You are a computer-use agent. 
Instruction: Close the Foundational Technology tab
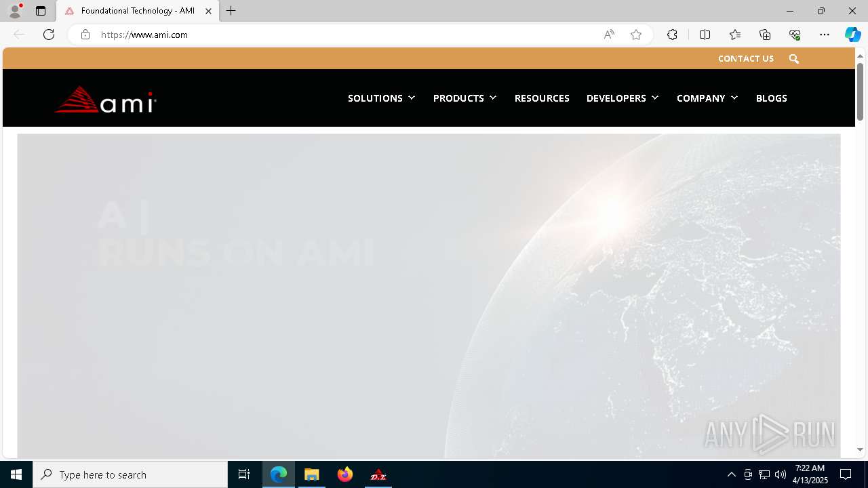tap(208, 11)
